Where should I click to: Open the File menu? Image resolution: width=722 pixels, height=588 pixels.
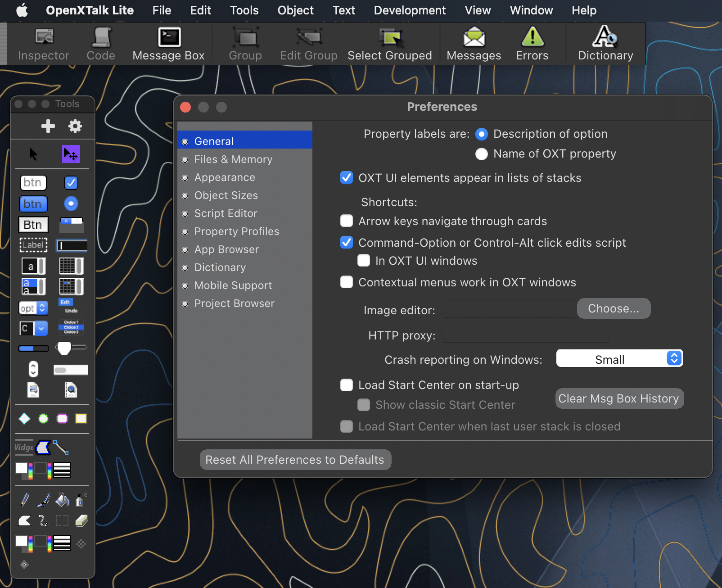(x=162, y=10)
